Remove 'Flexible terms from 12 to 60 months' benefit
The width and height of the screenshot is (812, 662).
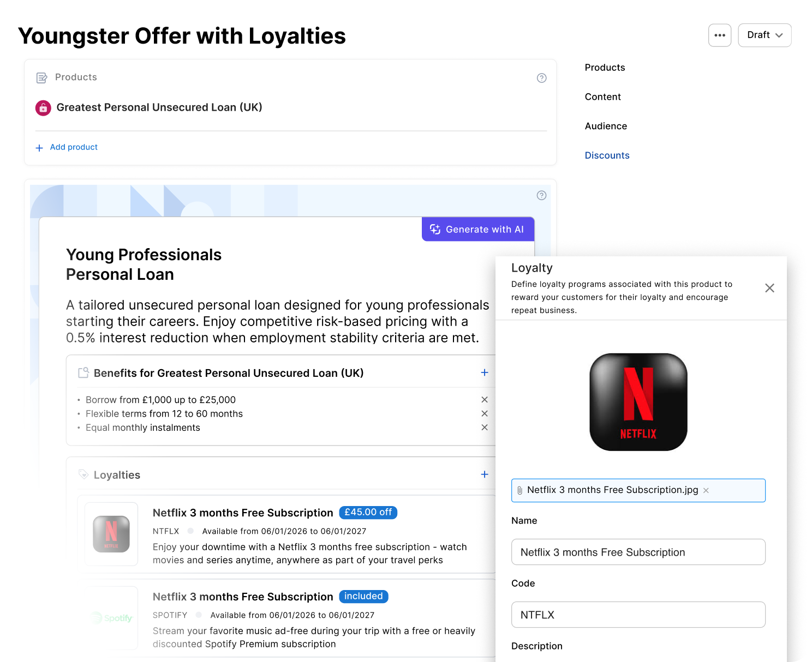click(x=484, y=414)
